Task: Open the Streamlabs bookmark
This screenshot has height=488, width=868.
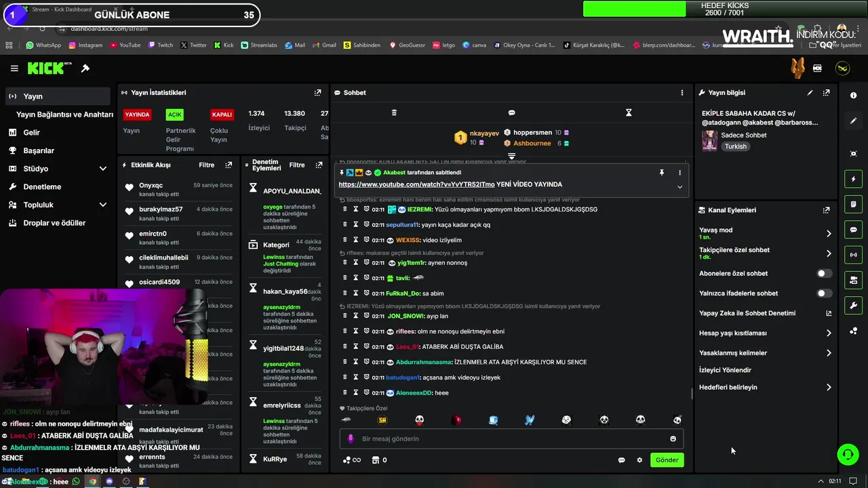Action: (x=258, y=45)
